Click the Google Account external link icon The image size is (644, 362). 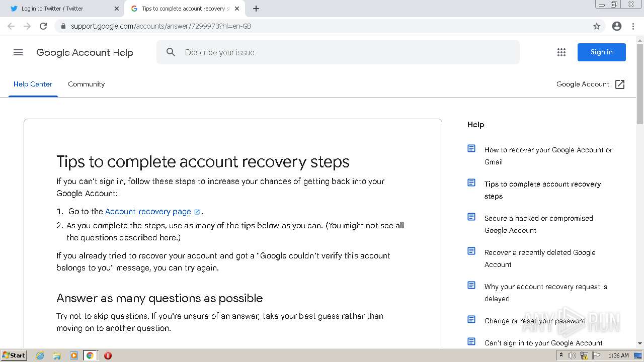(620, 84)
